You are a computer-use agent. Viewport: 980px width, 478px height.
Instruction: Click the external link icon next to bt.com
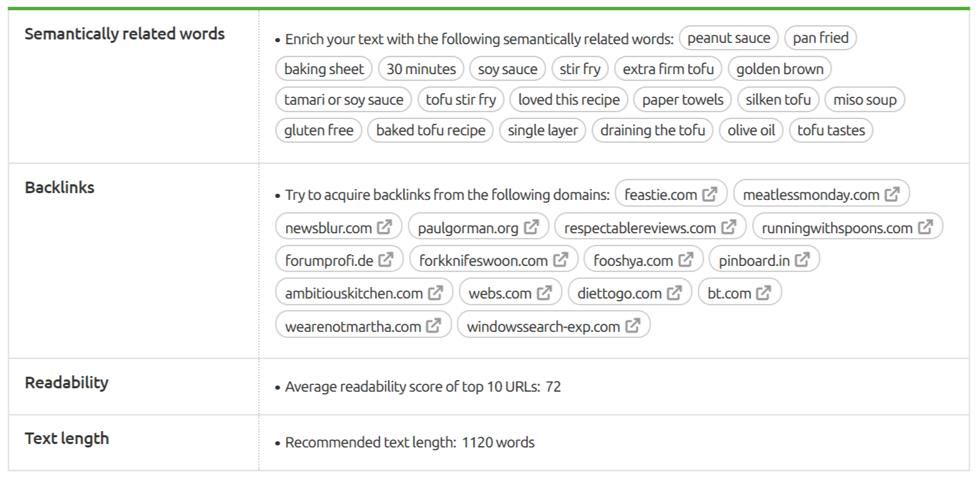tap(766, 292)
